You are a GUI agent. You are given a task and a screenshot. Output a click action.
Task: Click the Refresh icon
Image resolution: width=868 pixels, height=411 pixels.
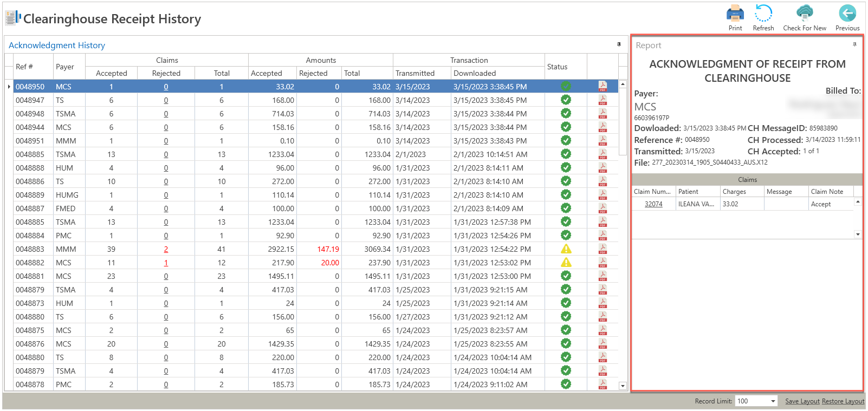763,13
